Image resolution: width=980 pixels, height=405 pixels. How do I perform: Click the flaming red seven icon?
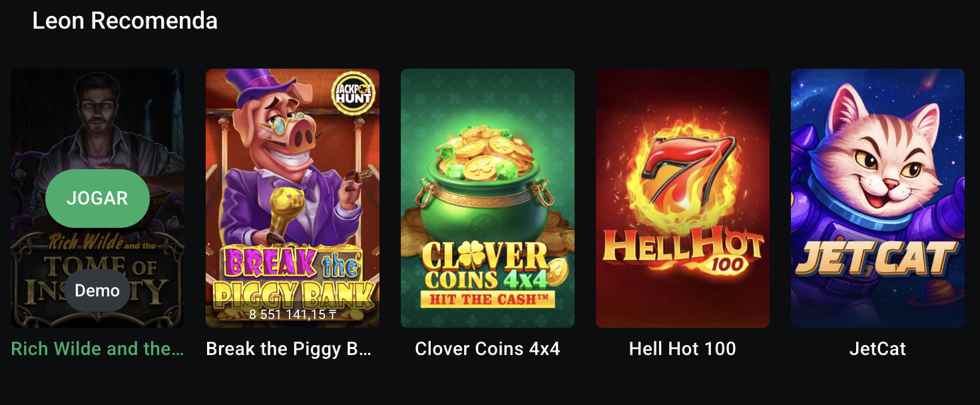pyautogui.click(x=682, y=170)
